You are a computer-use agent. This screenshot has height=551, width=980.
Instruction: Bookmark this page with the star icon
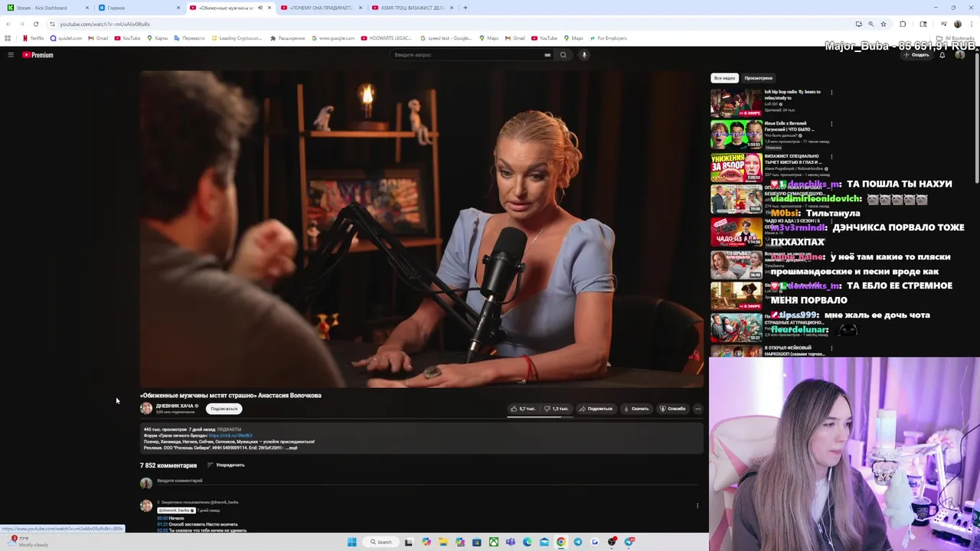coord(883,24)
